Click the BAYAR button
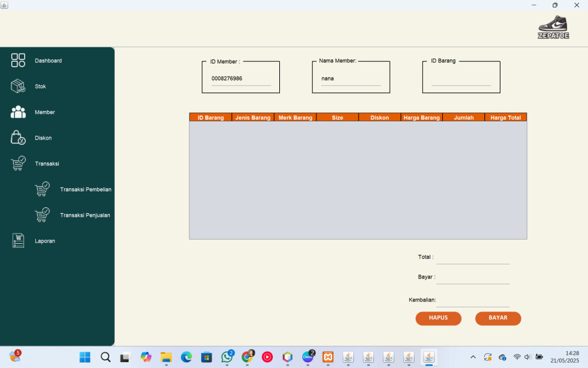588x368 pixels. [x=498, y=318]
